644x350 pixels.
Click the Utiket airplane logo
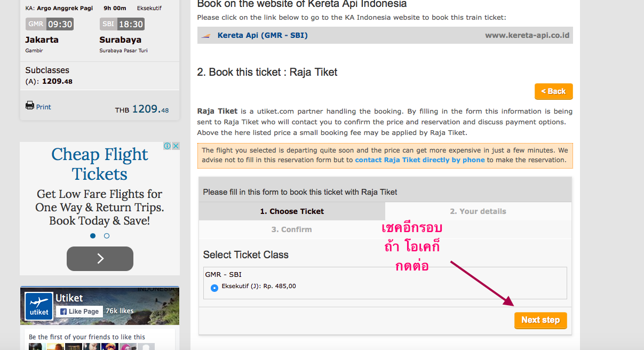(39, 306)
